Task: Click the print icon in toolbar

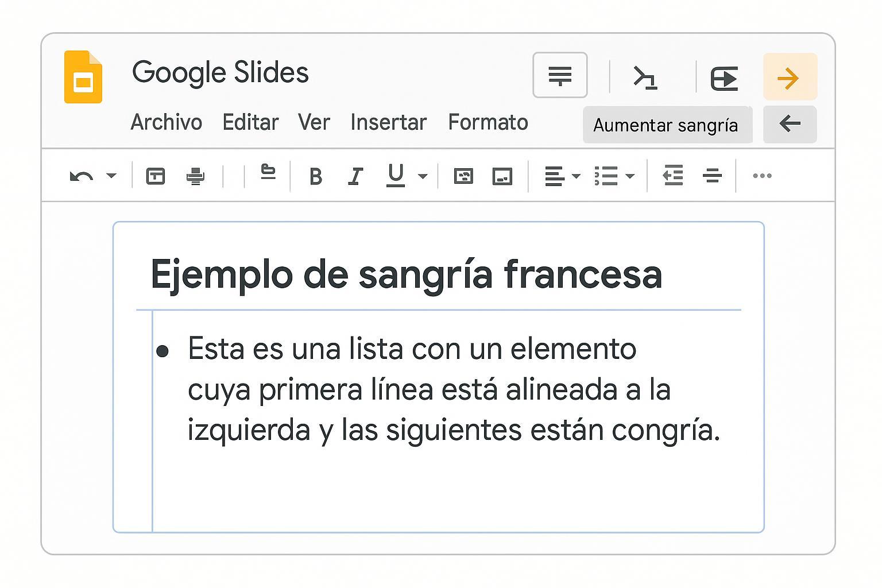Action: 196,176
